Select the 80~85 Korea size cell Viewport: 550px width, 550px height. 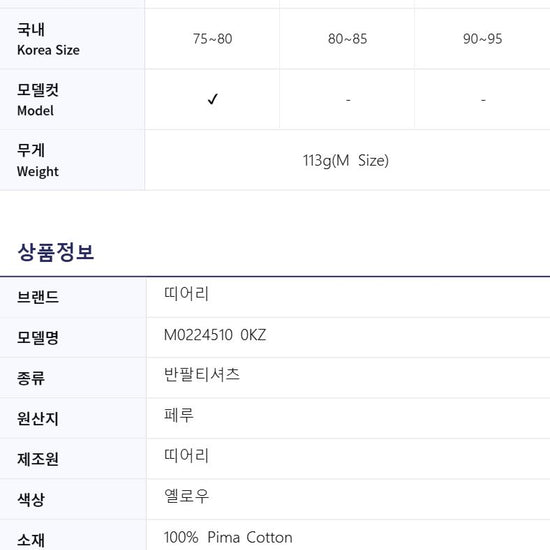(347, 39)
